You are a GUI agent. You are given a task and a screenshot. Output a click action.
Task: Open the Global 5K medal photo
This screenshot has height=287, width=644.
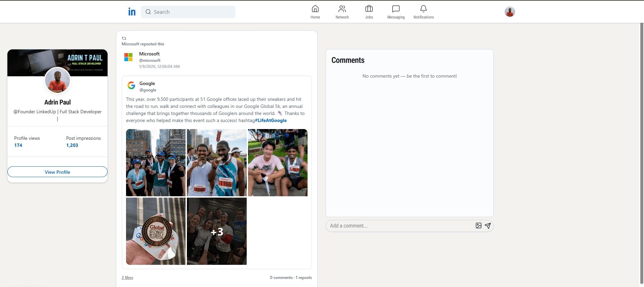pos(156,231)
